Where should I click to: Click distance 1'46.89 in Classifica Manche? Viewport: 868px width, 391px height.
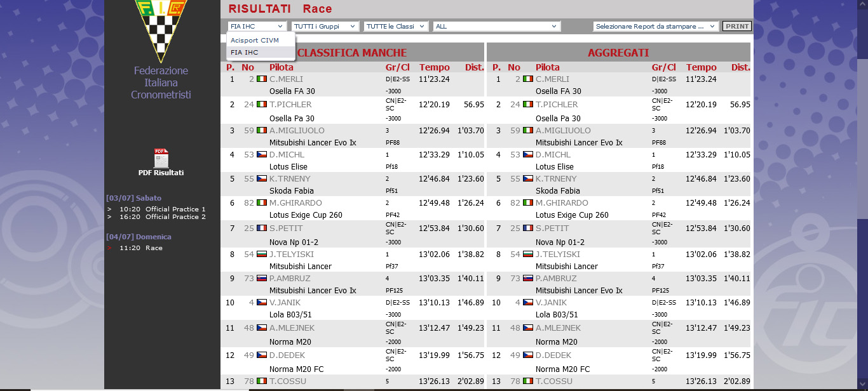pos(471,303)
